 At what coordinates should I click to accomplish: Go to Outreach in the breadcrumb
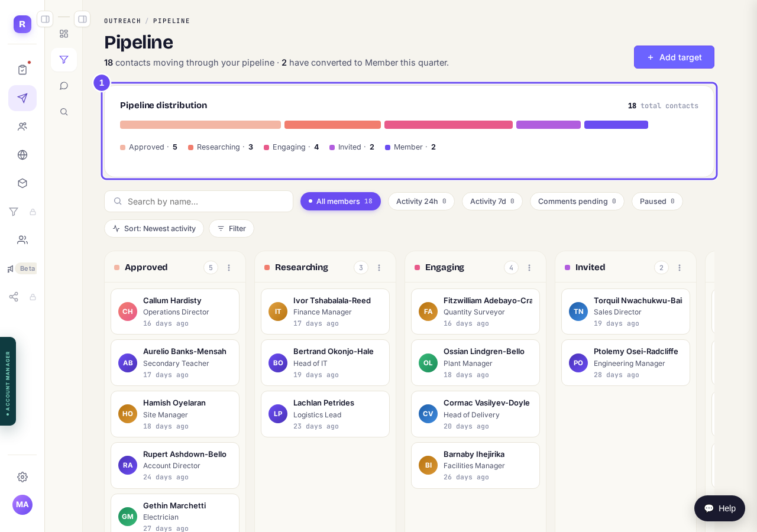122,21
